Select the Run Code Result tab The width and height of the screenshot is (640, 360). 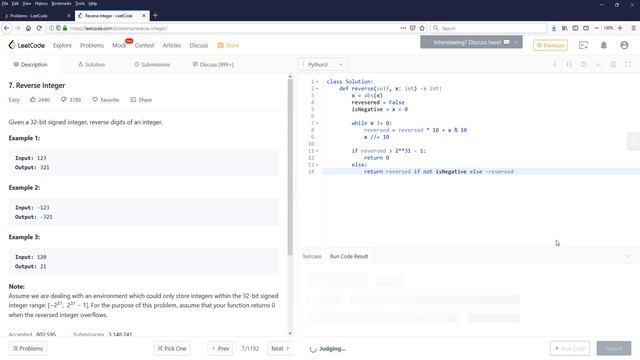coord(349,256)
